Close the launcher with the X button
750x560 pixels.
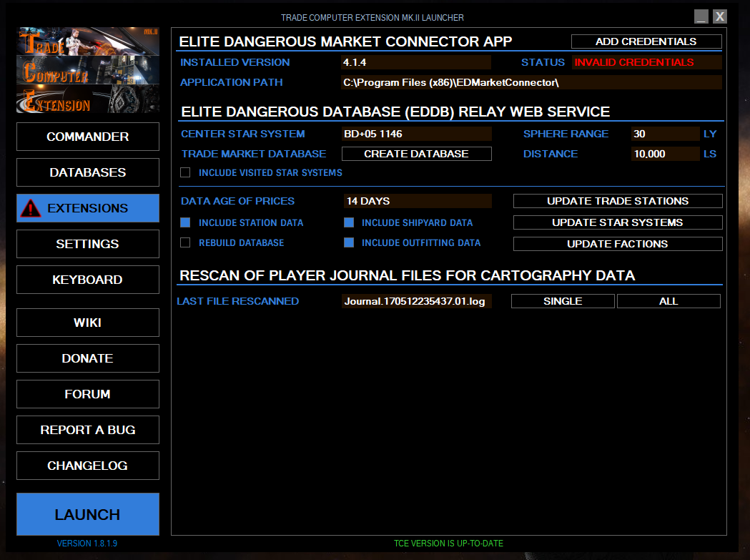(720, 16)
